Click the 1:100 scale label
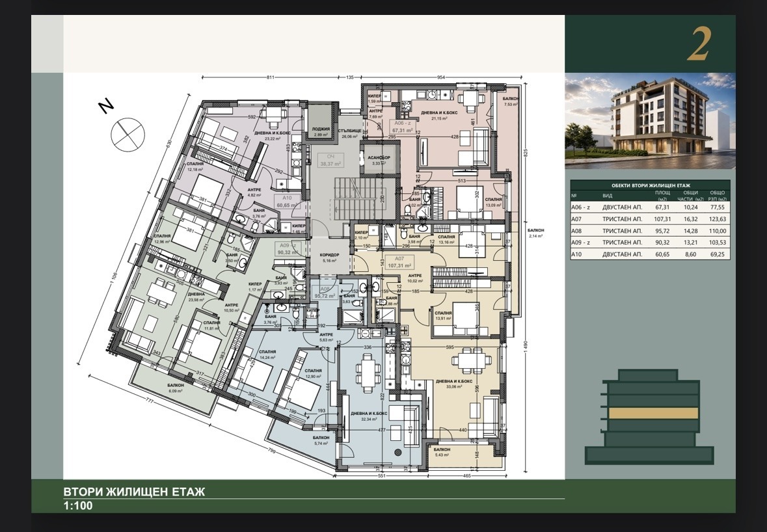Viewport: 767px width, 532px height. pyautogui.click(x=78, y=506)
